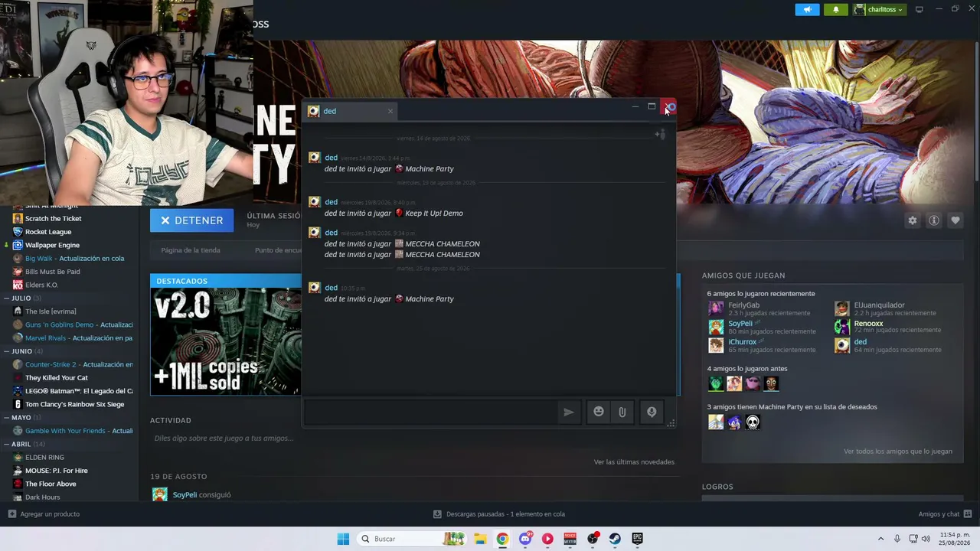Open Discord from the taskbar
The height and width of the screenshot is (551, 980).
pos(525,539)
